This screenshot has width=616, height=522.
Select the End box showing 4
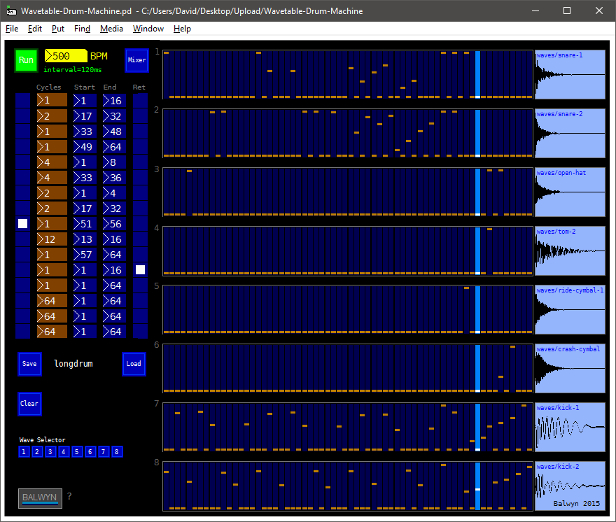[x=114, y=193]
